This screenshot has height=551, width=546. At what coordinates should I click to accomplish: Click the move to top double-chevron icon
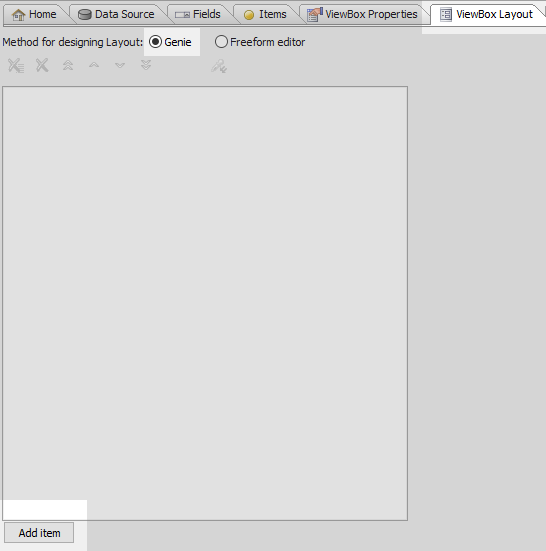(68, 65)
